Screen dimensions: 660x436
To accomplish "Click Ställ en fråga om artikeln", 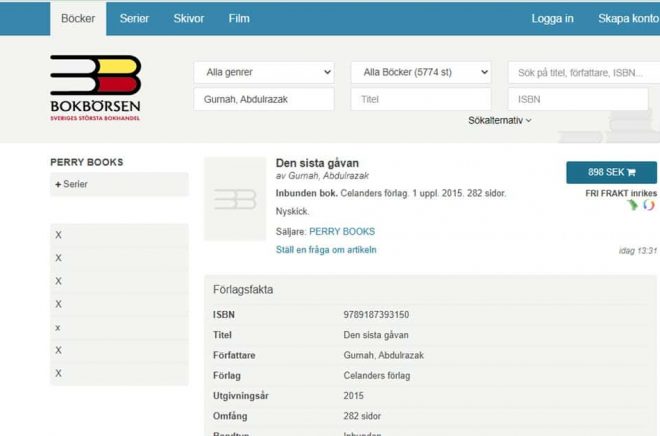I will (x=326, y=250).
